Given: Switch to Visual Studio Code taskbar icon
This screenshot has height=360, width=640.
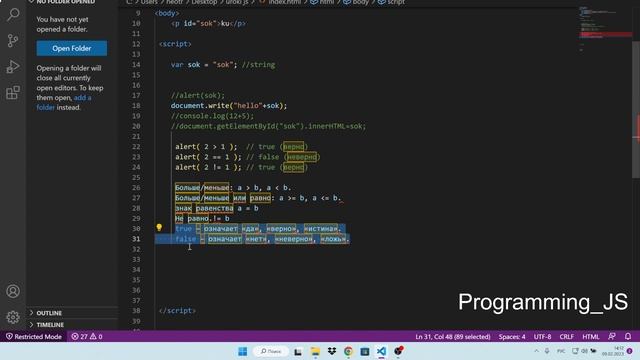Looking at the screenshot, I should coord(381,351).
